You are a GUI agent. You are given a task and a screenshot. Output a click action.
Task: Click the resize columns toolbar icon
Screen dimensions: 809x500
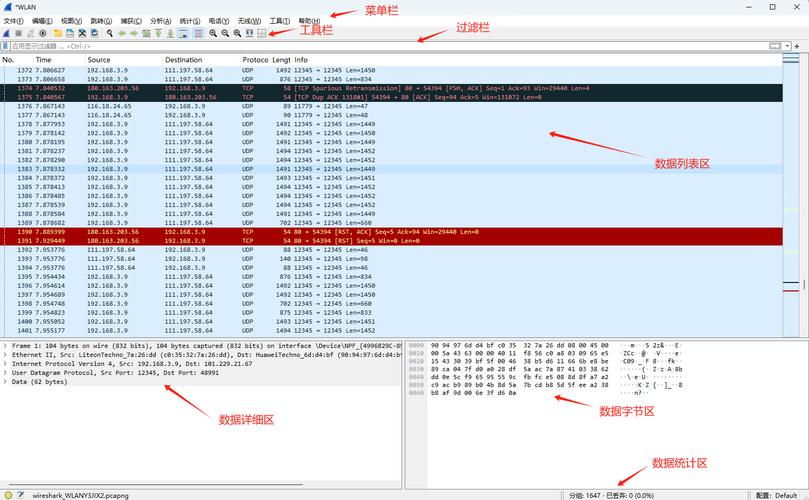coord(262,33)
